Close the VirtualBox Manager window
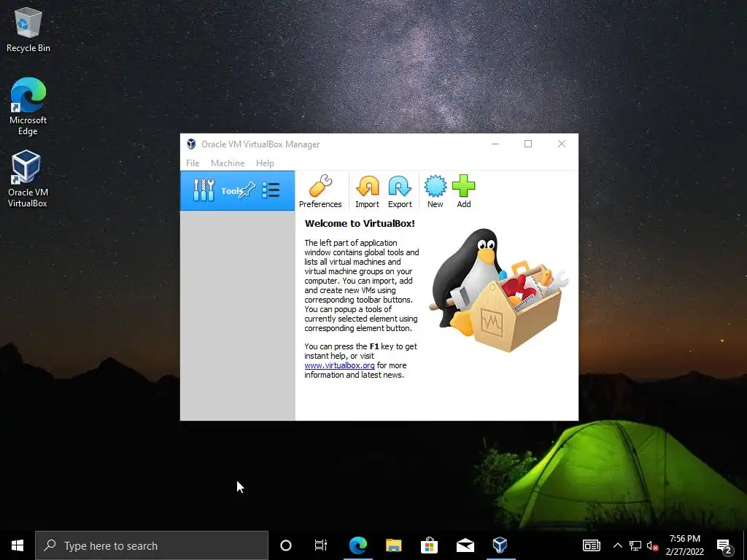This screenshot has height=560, width=747. click(562, 144)
